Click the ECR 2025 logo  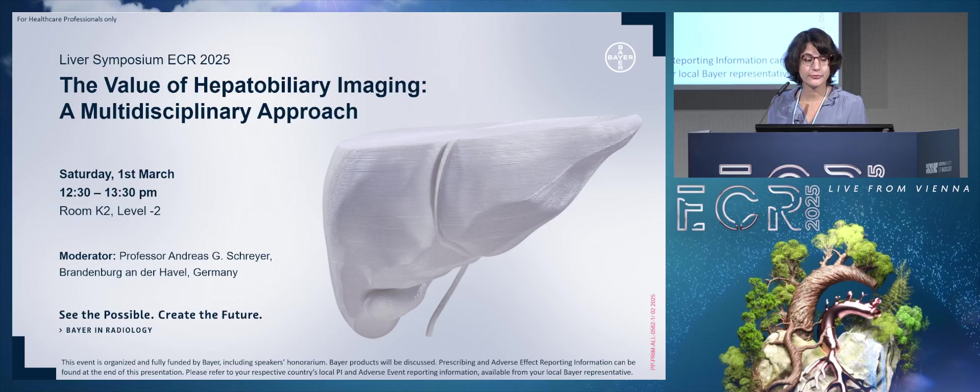coord(749,208)
